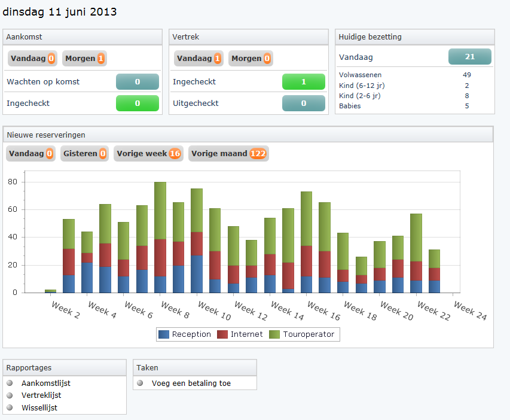
Task: Click the green Touroperator legend swatch
Action: click(x=275, y=334)
